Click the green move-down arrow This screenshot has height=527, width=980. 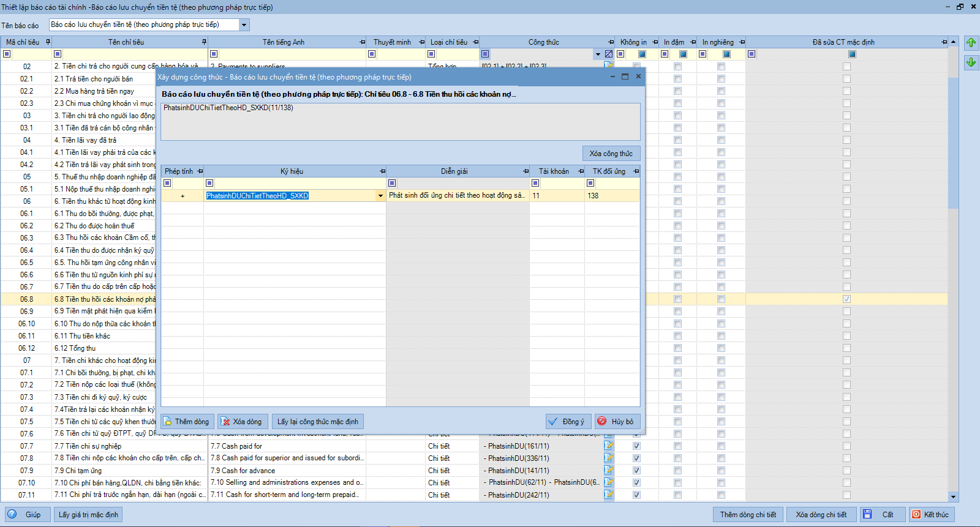pyautogui.click(x=971, y=62)
